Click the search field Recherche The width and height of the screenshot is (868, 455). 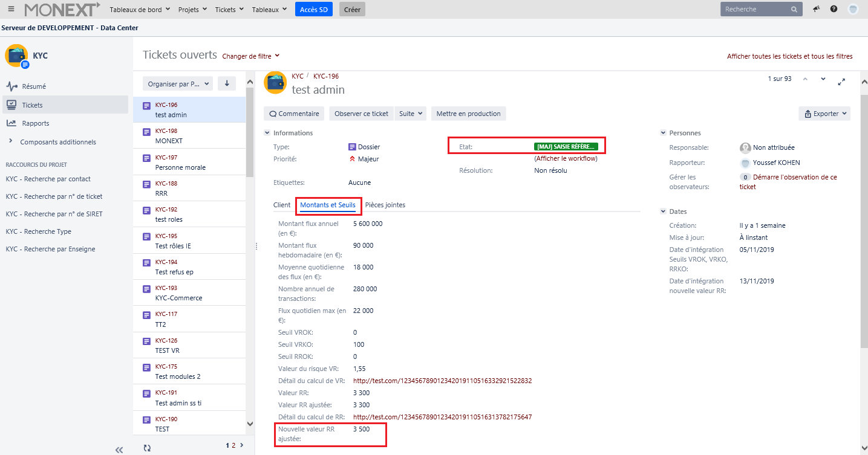pyautogui.click(x=755, y=9)
